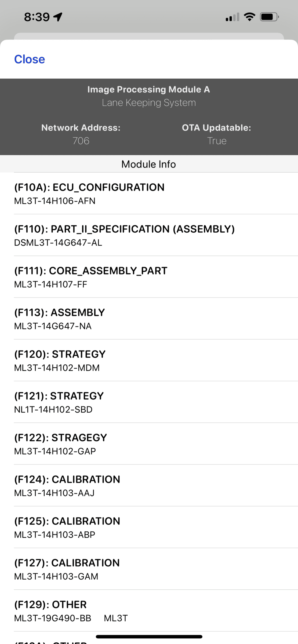Open the F111 CORE_ASSEMBLY_PART entry
Viewport: 298px width, 644px height.
click(x=149, y=277)
